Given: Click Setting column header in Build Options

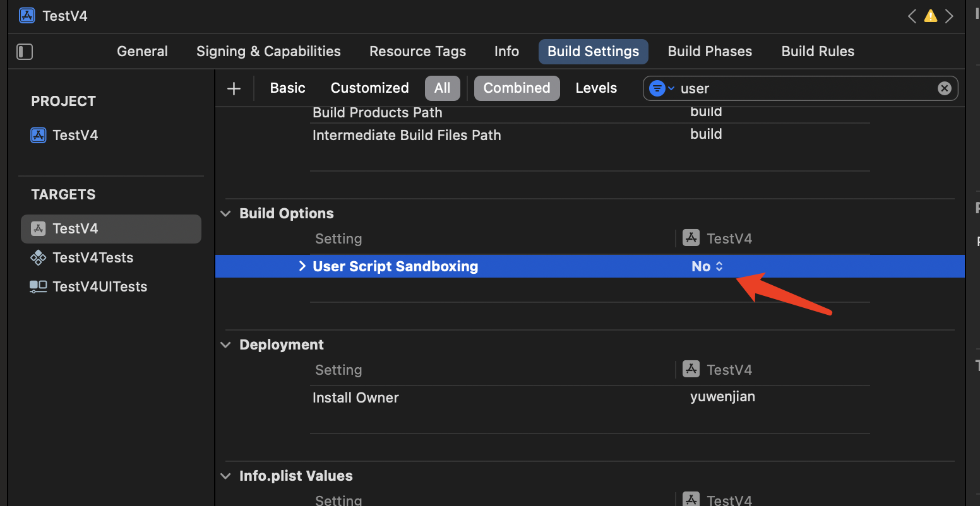Looking at the screenshot, I should tap(338, 238).
